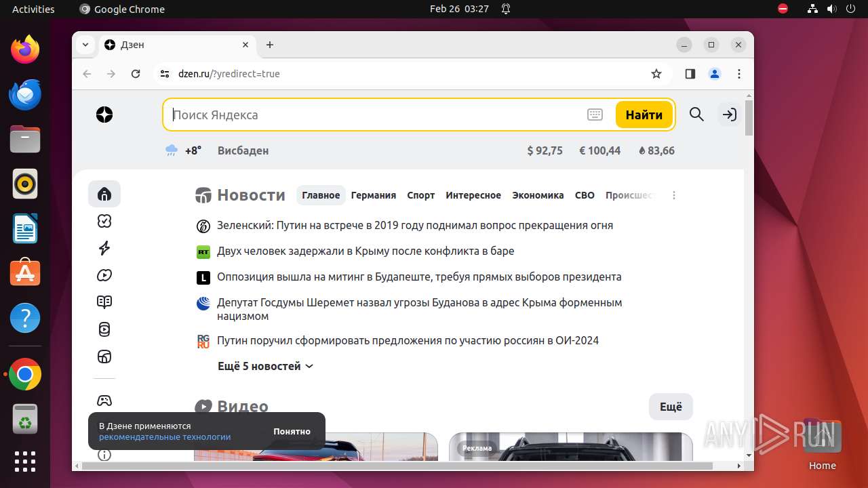This screenshot has width=868, height=488.
Task: Click the Висбаден location text
Action: 243,150
